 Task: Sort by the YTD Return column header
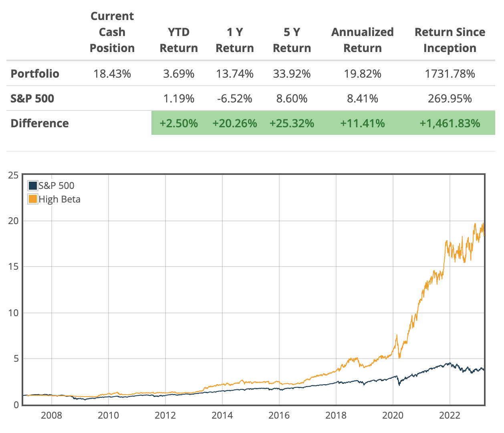[x=179, y=40]
